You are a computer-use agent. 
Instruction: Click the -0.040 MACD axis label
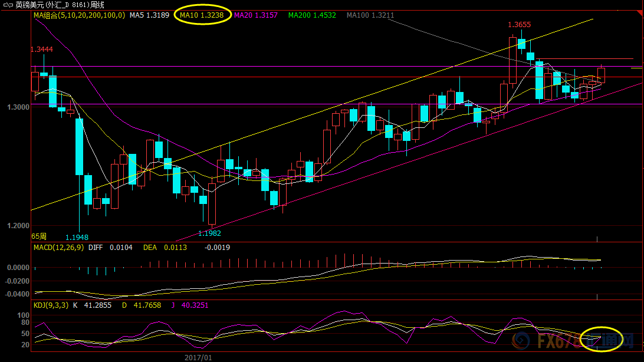click(x=17, y=294)
